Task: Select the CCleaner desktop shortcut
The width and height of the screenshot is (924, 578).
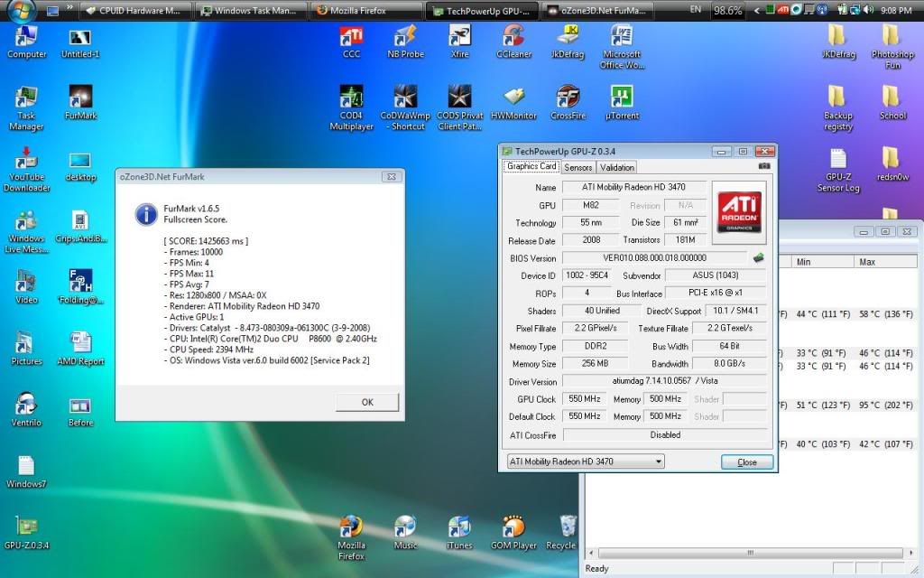Action: pyautogui.click(x=513, y=42)
